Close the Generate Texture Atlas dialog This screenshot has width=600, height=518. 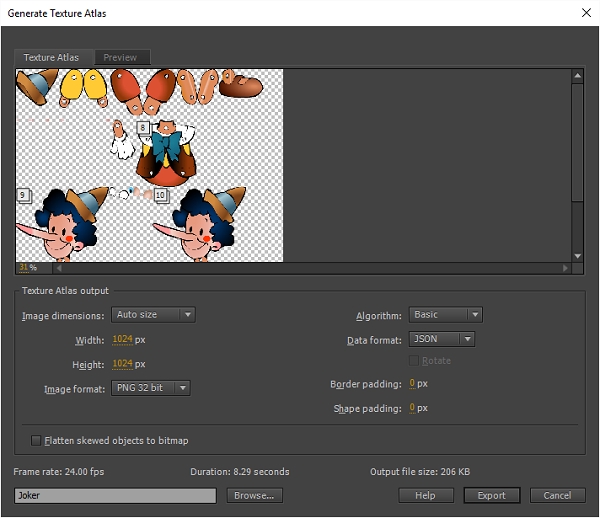(585, 13)
